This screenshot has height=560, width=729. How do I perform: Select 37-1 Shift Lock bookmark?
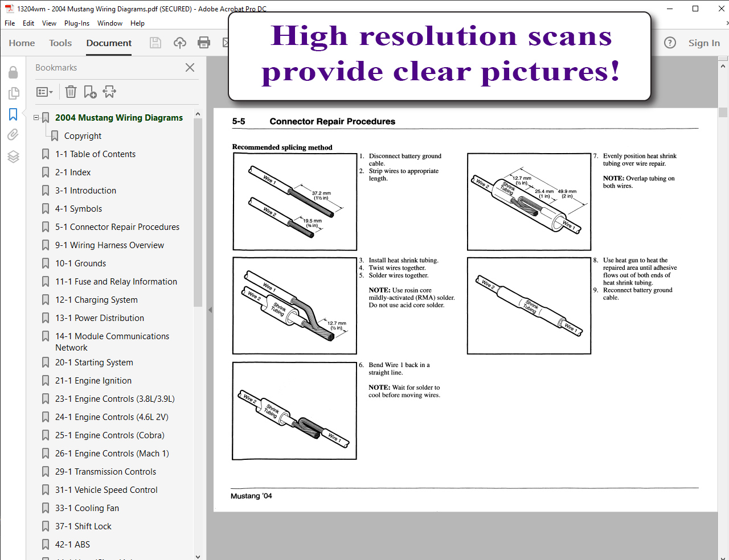coord(83,526)
